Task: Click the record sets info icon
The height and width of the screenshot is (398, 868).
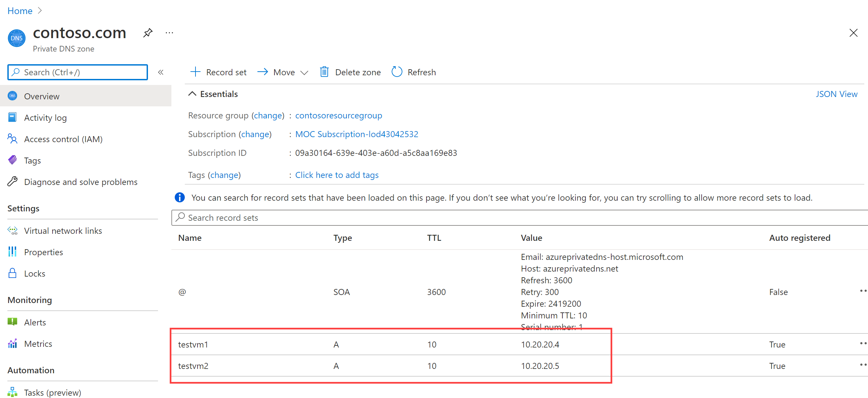Action: 180,197
